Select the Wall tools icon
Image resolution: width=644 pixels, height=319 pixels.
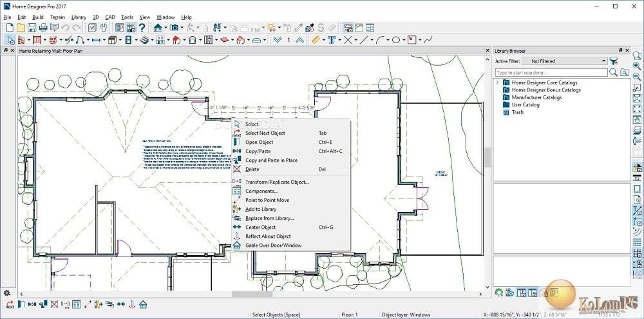(22, 40)
